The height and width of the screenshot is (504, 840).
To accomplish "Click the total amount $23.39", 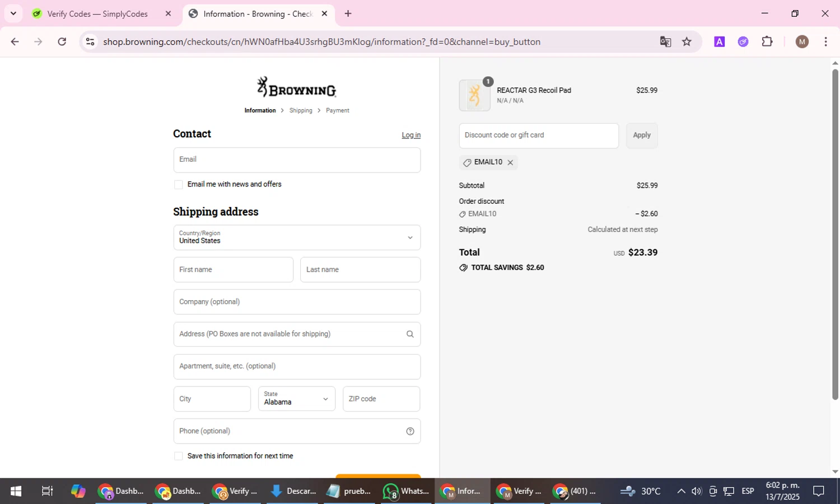I will (x=643, y=253).
